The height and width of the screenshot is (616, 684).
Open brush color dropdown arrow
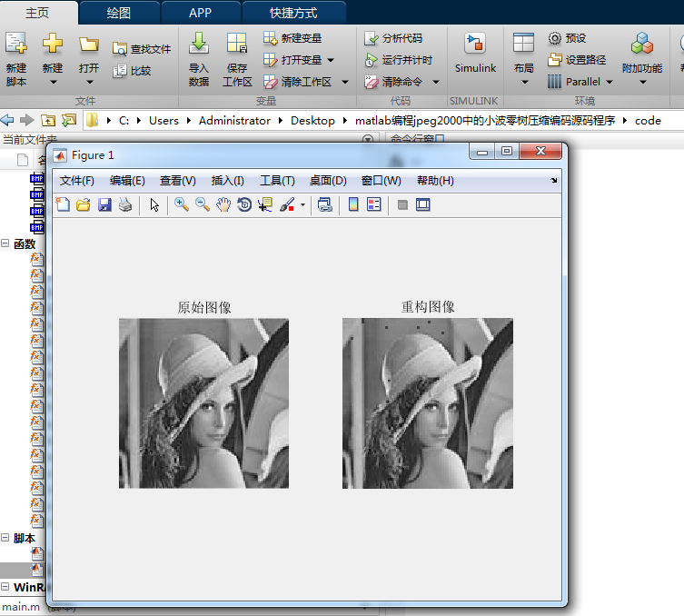pos(302,204)
